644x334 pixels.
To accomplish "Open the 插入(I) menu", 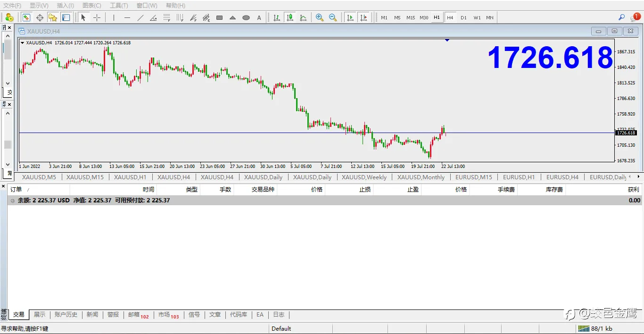I will pos(65,6).
